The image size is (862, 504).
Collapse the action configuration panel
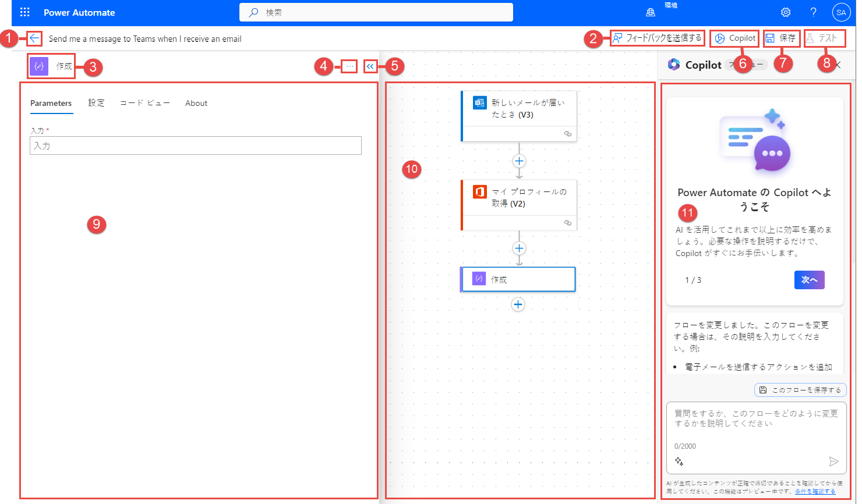tap(370, 66)
